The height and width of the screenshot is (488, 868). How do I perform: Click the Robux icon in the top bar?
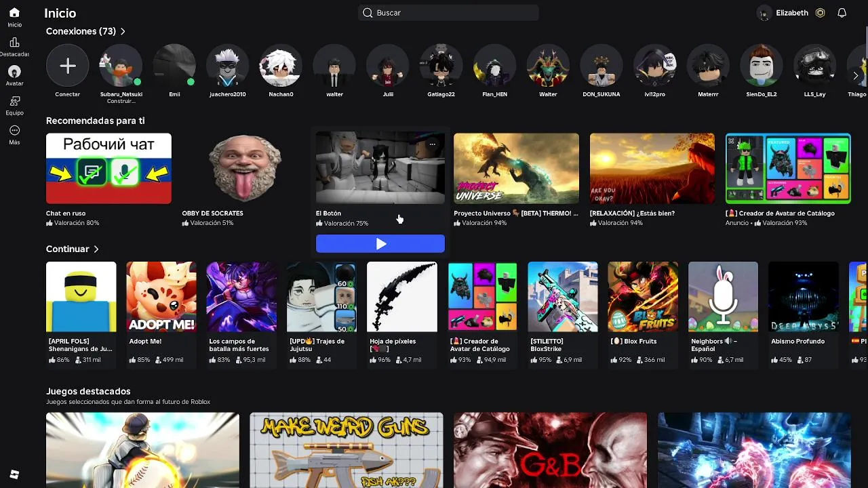(x=821, y=13)
